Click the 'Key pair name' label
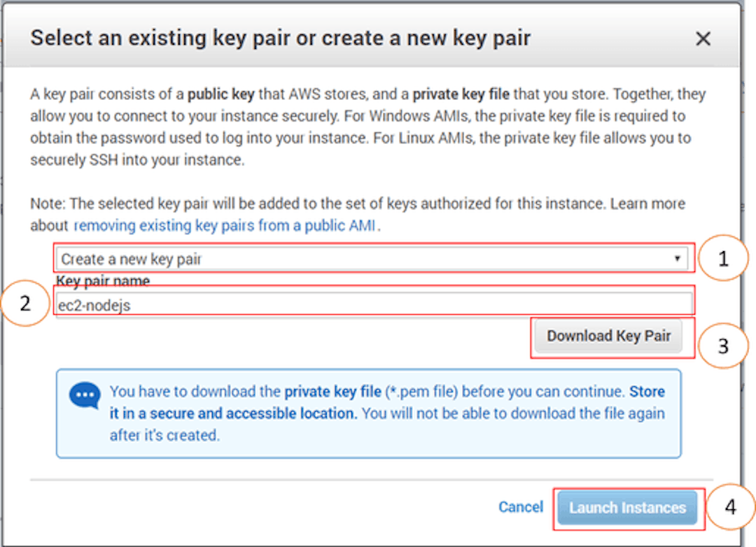Image resolution: width=756 pixels, height=547 pixels. tap(103, 280)
